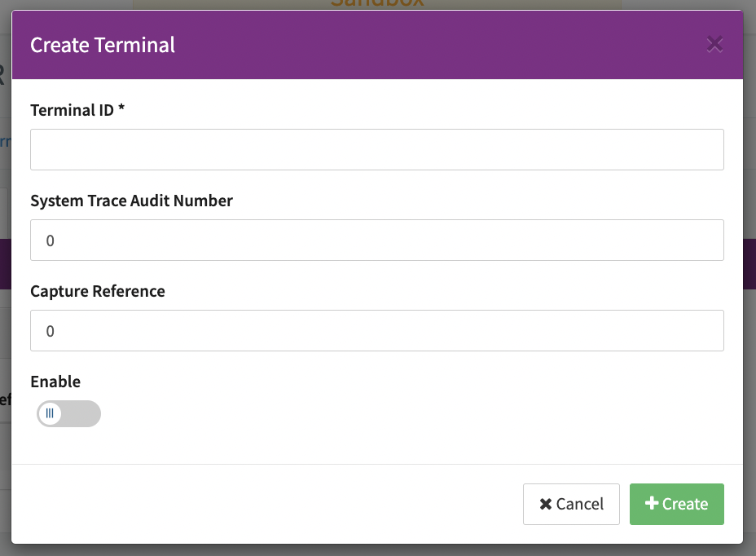Click the Sandbox banner behind the dialog
Screen dimensions: 756x556
(x=376, y=4)
